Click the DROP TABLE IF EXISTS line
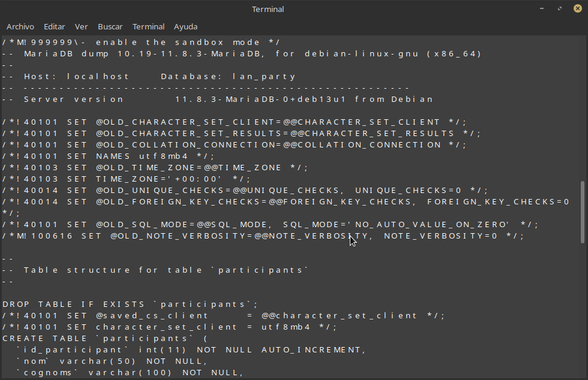 click(130, 304)
